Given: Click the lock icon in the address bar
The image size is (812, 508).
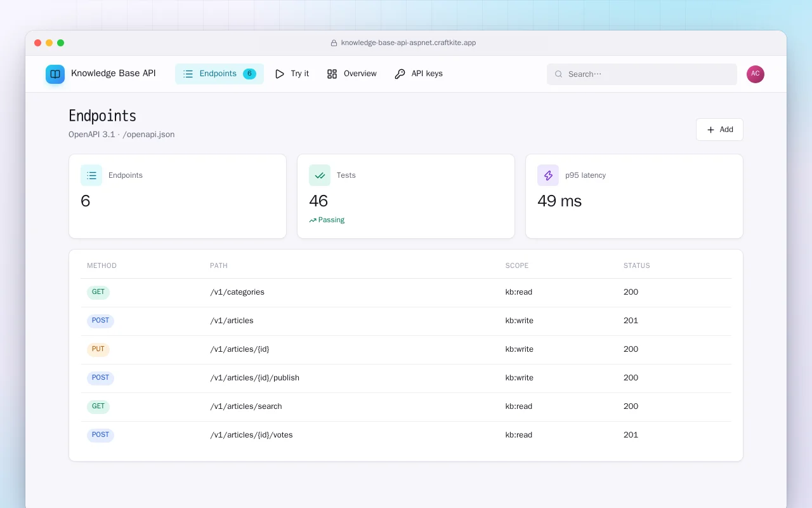Looking at the screenshot, I should pyautogui.click(x=334, y=43).
